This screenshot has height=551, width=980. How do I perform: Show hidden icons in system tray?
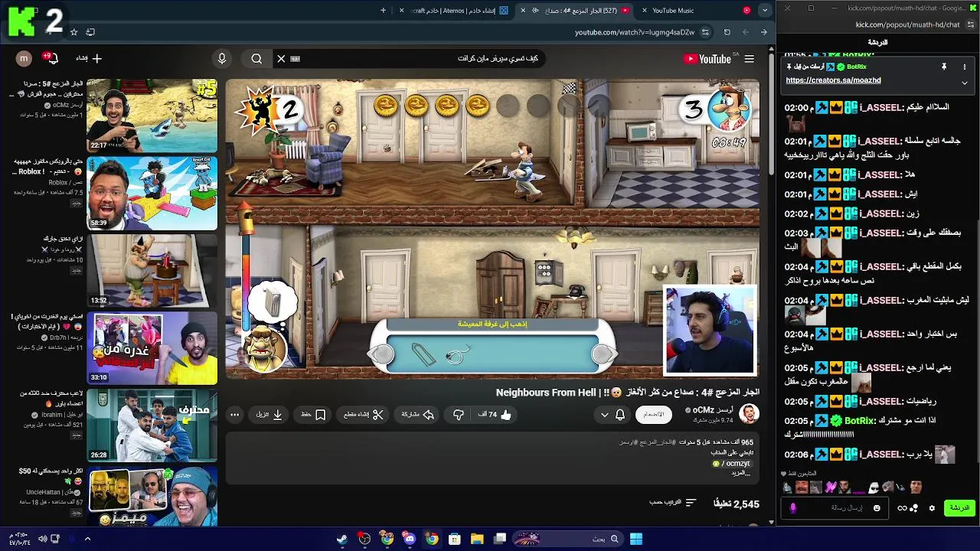coord(87,539)
